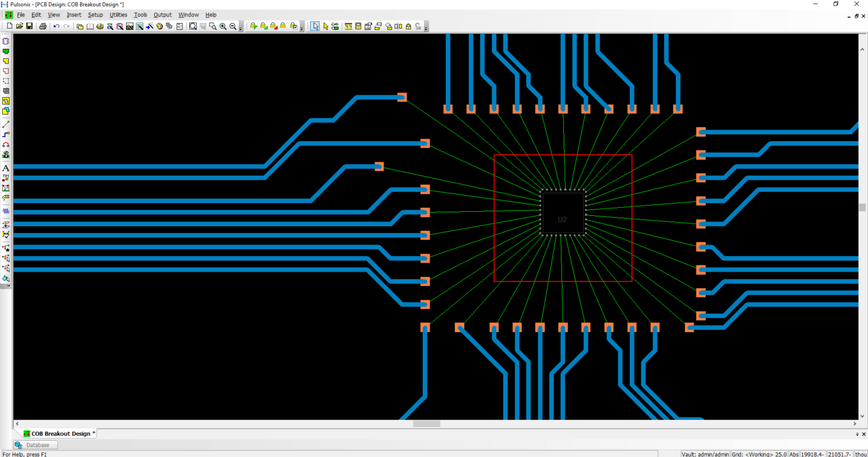The image size is (868, 457).
Task: Click the Save icon in the toolbar
Action: (x=29, y=26)
